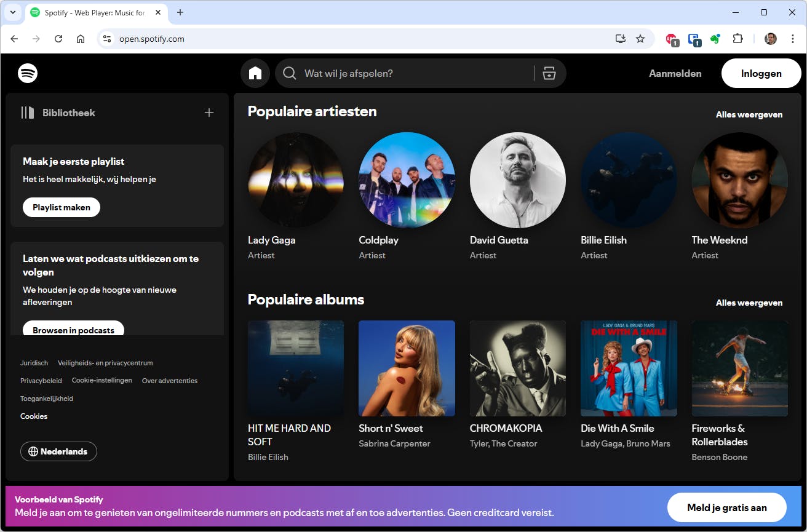This screenshot has height=532, width=807.
Task: Click the Voorbeeld van Spotify banner text
Action: pos(59,499)
